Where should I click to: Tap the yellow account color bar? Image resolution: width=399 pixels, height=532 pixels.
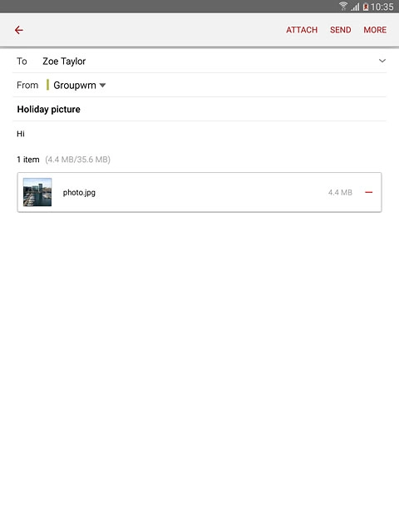tap(48, 85)
